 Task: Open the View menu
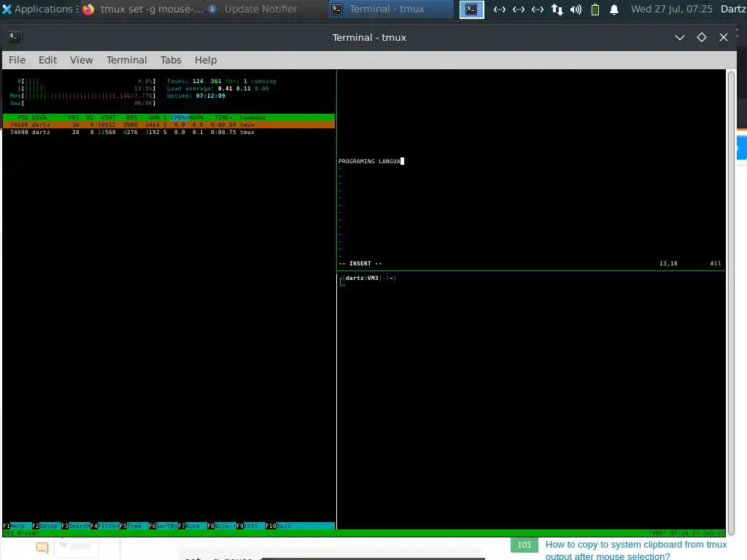pos(82,60)
